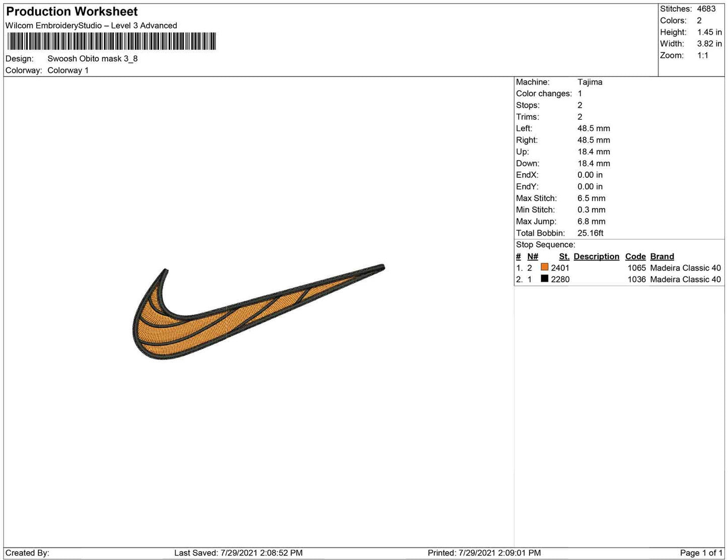Click the "Code" column header
The width and height of the screenshot is (728, 560).
point(635,256)
